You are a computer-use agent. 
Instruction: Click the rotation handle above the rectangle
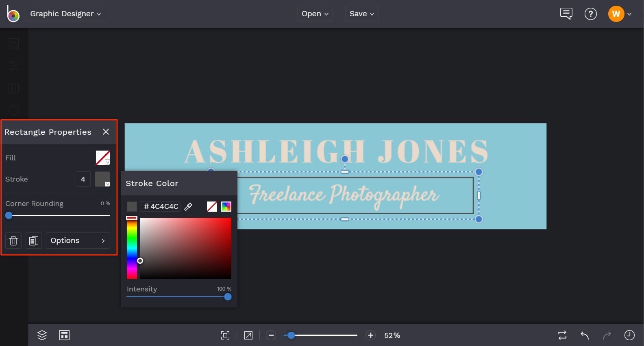coord(345,159)
